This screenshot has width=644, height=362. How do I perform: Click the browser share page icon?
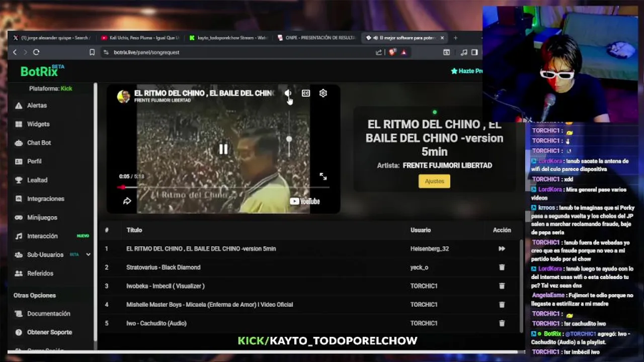379,52
